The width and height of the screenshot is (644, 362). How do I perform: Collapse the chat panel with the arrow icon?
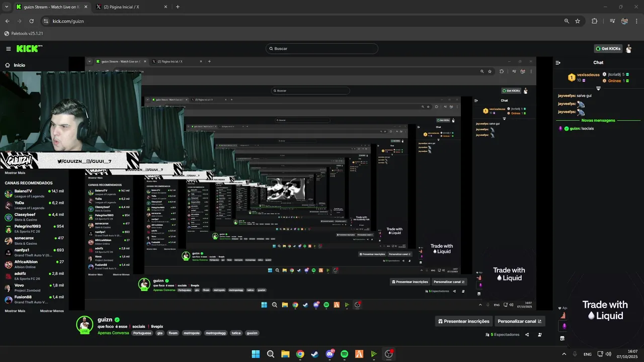click(558, 63)
